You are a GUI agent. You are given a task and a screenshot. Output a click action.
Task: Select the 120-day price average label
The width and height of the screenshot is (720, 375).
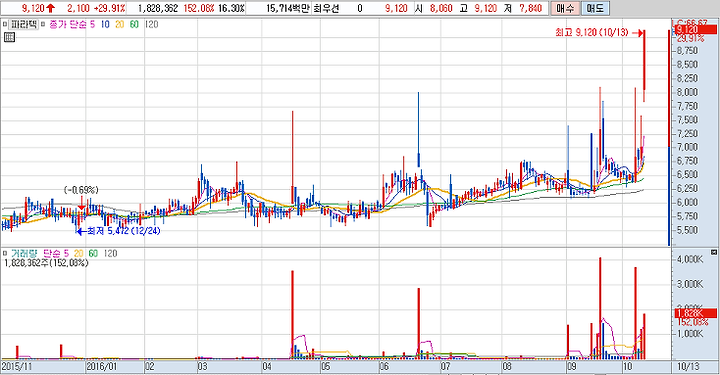pos(151,24)
